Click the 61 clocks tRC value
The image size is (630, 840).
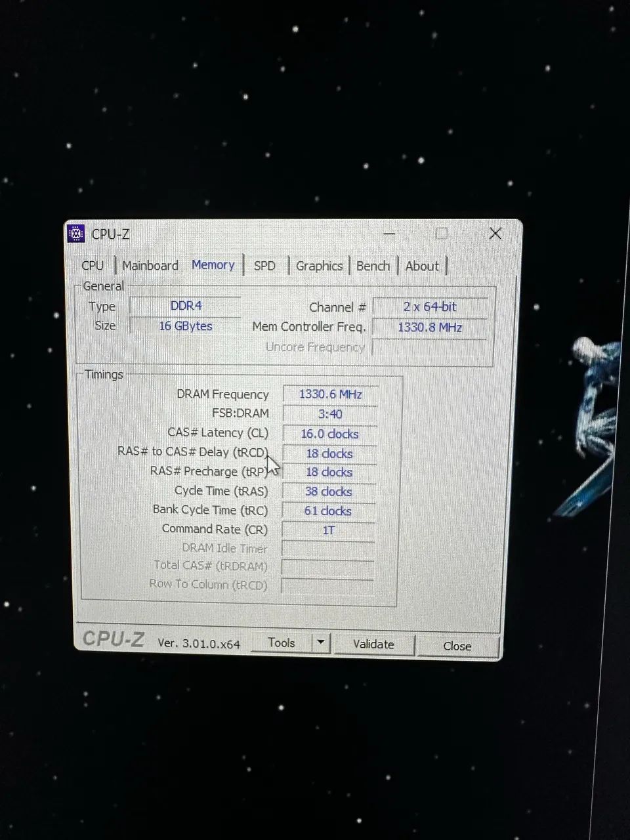coord(328,511)
